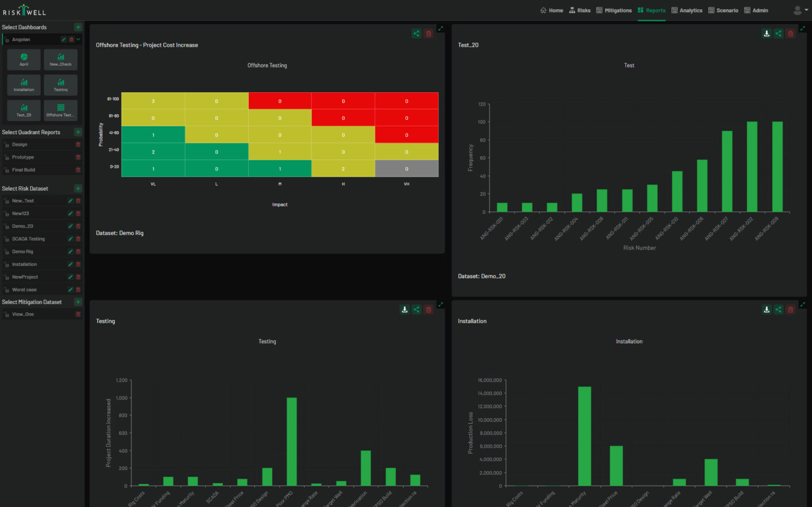Edit the SCADA Testing dataset
Screen dimensions: 812x507
tap(70, 239)
